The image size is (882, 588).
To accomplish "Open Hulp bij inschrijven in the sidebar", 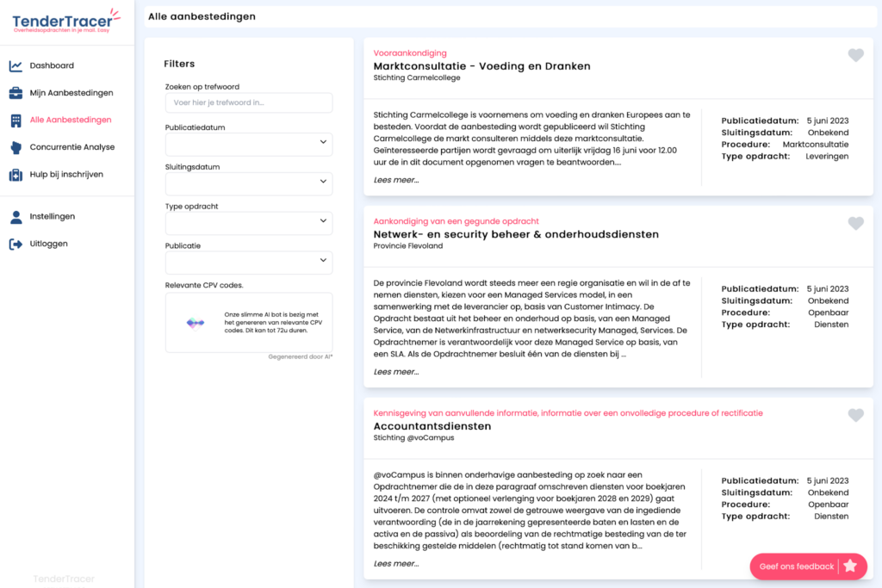I will 66,174.
